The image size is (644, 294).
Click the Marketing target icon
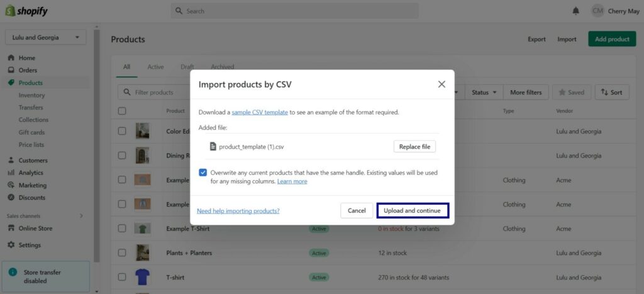click(x=11, y=185)
